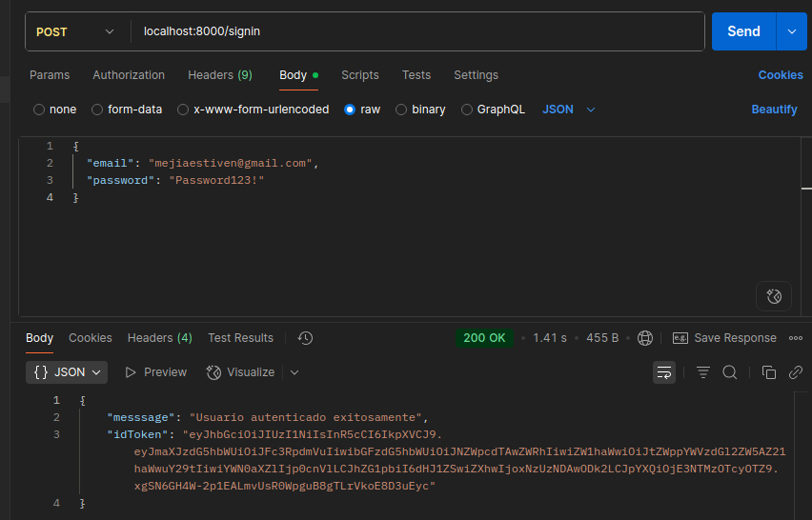Viewport: 812px width, 520px height.
Task: Open the Cookies link
Action: (781, 75)
